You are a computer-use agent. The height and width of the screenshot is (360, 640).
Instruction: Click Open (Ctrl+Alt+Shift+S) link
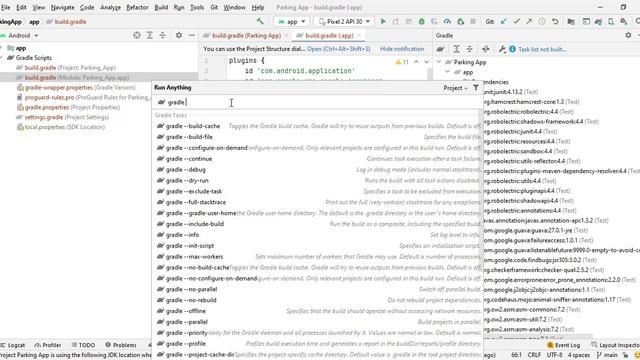339,49
